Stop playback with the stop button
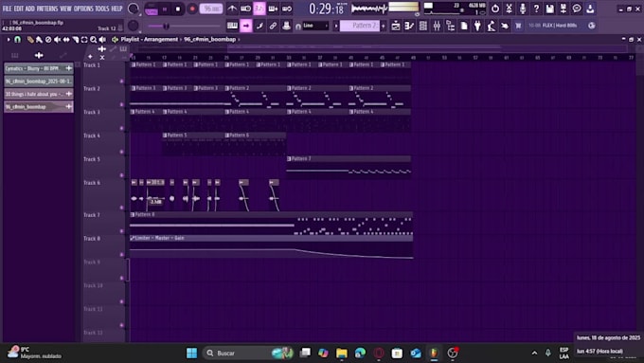 click(178, 9)
